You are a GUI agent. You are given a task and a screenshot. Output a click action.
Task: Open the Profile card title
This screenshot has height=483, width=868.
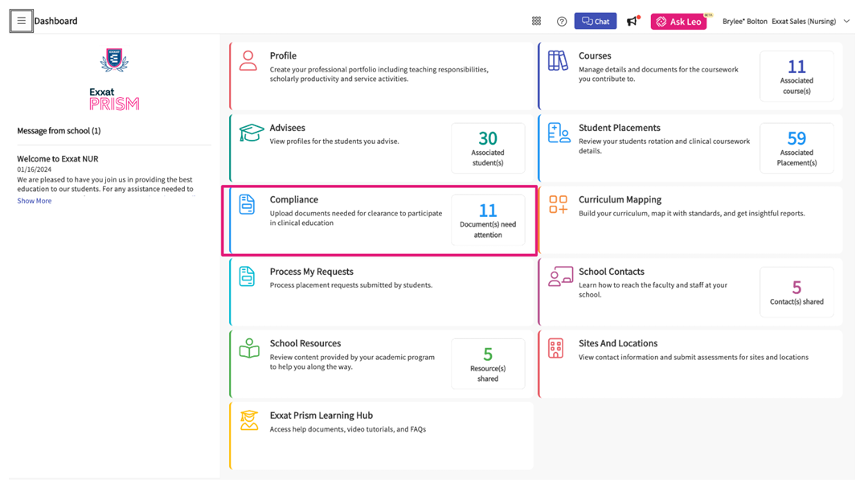coord(283,56)
